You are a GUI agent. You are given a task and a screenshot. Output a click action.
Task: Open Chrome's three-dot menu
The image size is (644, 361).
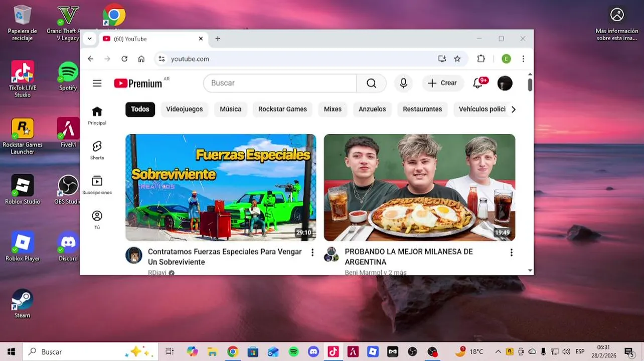point(523,59)
